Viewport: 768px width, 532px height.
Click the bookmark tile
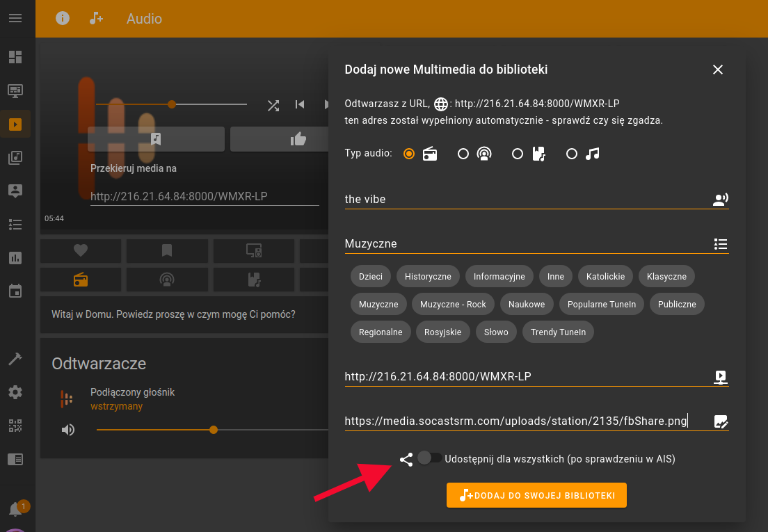click(167, 250)
